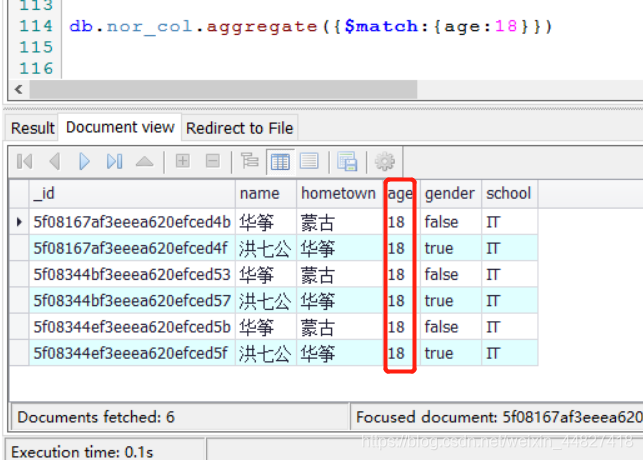Expand all nodes plus icon
Screen dimensions: 643x460
click(182, 161)
